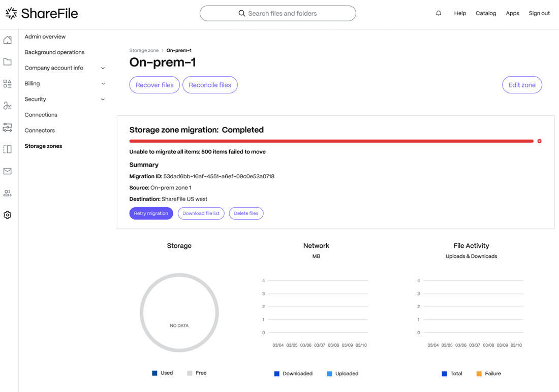Click the Reconcile files button

(210, 85)
